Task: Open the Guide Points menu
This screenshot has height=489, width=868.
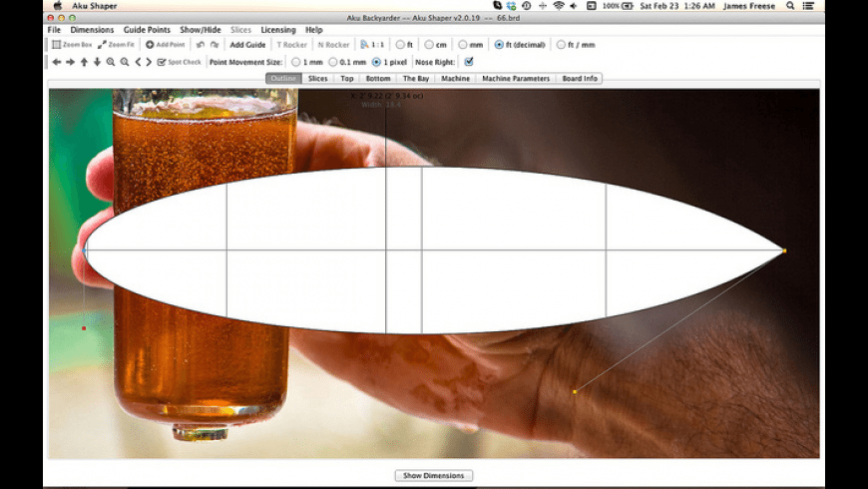Action: pyautogui.click(x=147, y=30)
